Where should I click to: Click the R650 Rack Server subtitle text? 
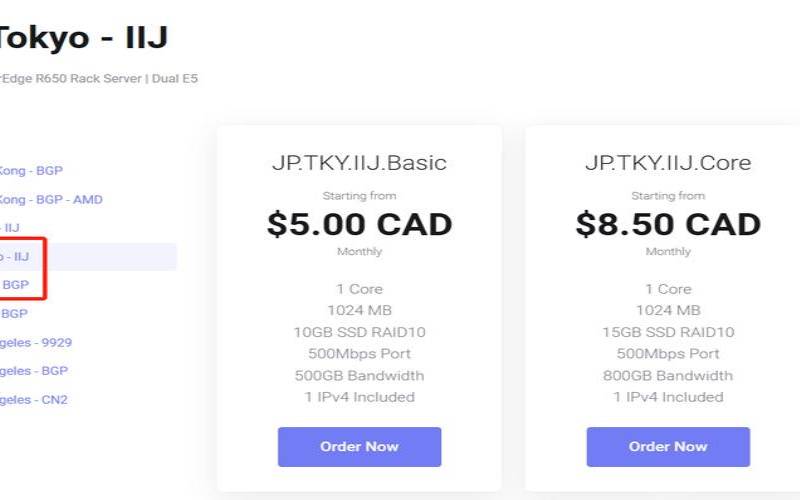(98, 79)
